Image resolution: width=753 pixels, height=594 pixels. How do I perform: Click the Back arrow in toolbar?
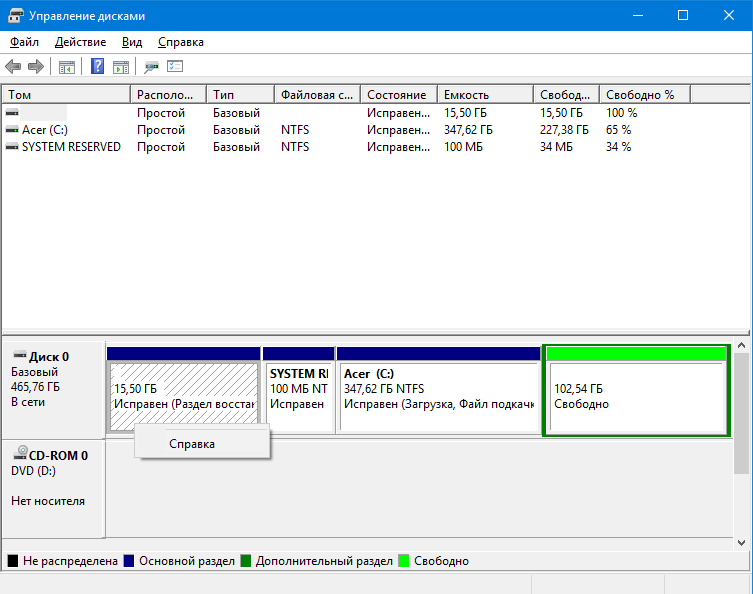[13, 66]
